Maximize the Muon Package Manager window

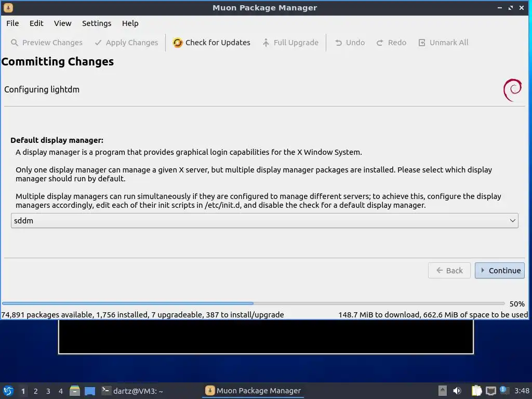click(511, 7)
